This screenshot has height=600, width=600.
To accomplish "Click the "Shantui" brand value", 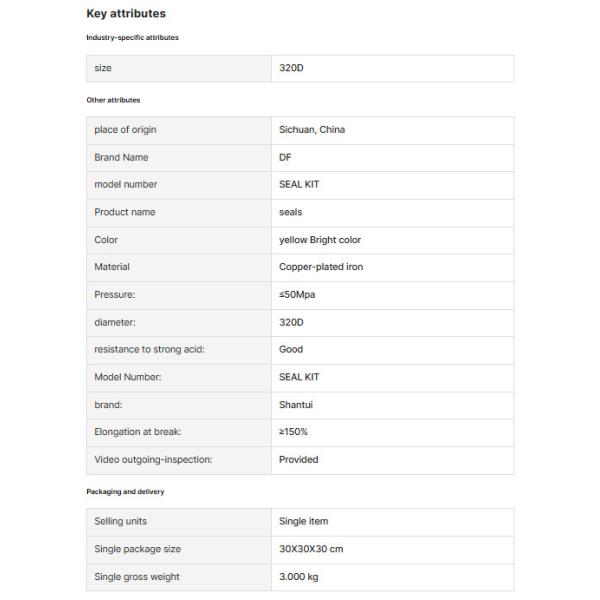I will (296, 405).
